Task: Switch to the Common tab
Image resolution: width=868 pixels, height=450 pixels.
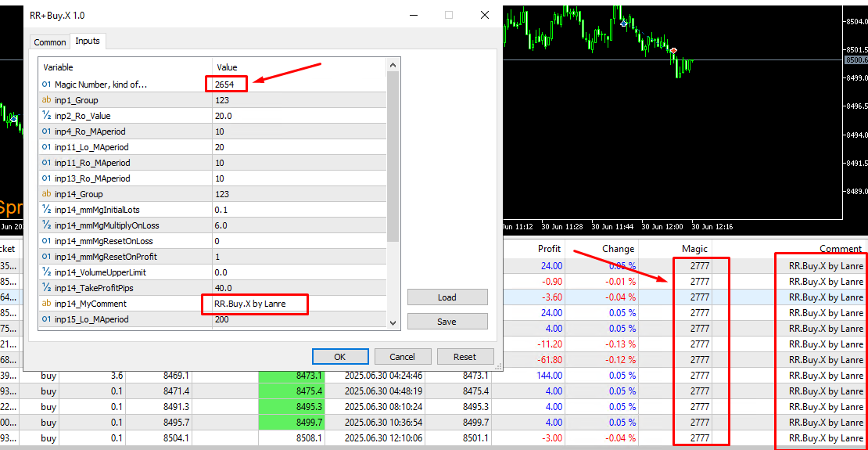Action: [50, 42]
